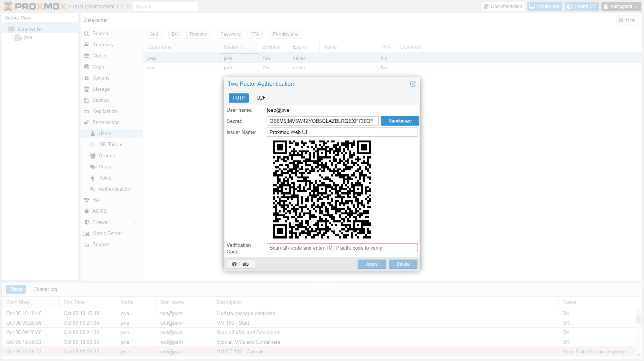Switch to the U2F tab

(x=261, y=98)
